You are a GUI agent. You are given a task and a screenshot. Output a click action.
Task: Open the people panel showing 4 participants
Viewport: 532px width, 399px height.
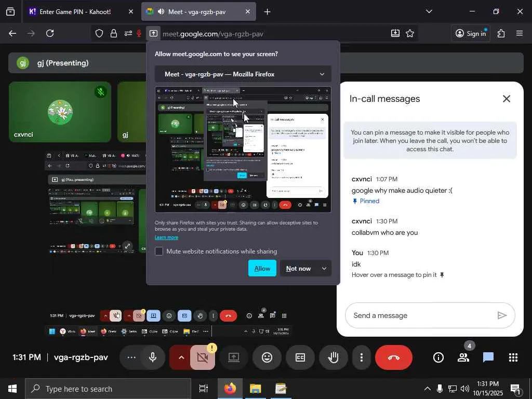click(463, 357)
